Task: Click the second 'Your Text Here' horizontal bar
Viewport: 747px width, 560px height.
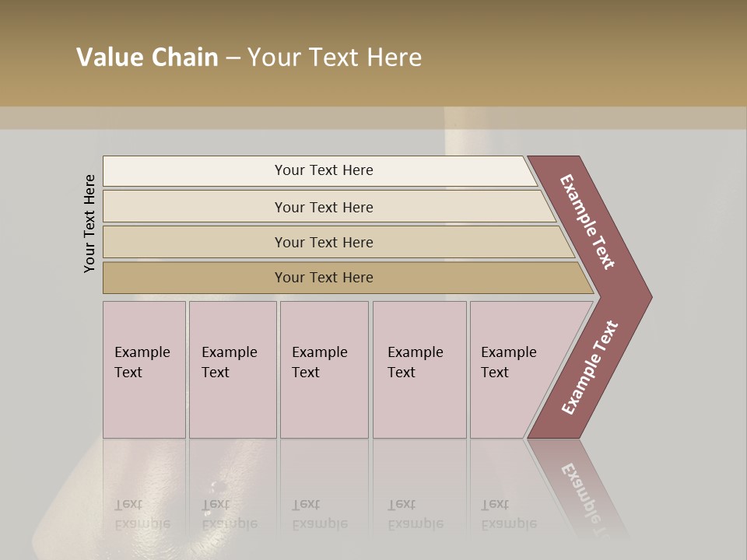Action: click(323, 207)
